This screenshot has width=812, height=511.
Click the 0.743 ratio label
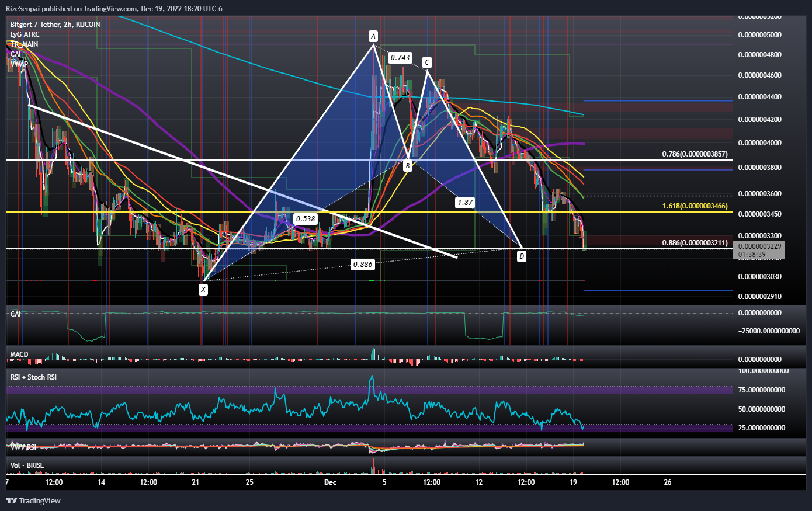click(x=400, y=58)
